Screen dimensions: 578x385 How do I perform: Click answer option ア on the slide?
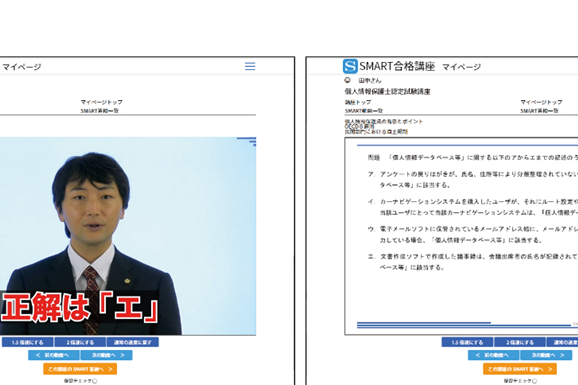coord(473,179)
